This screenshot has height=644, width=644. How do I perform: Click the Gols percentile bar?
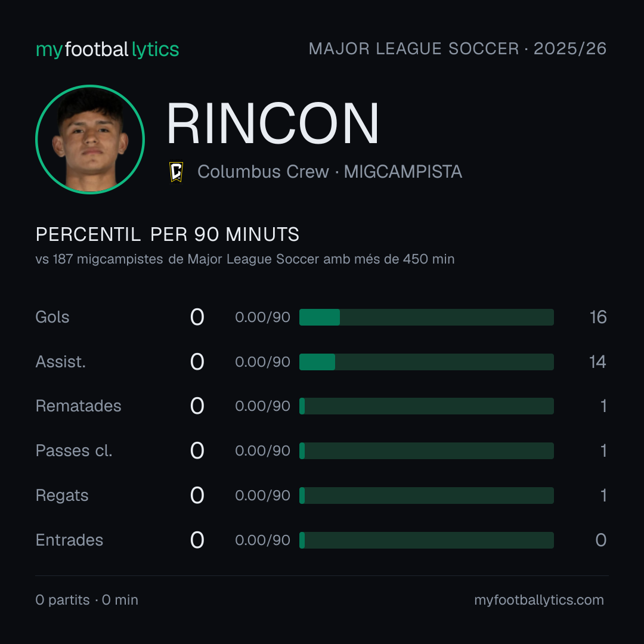(426, 317)
